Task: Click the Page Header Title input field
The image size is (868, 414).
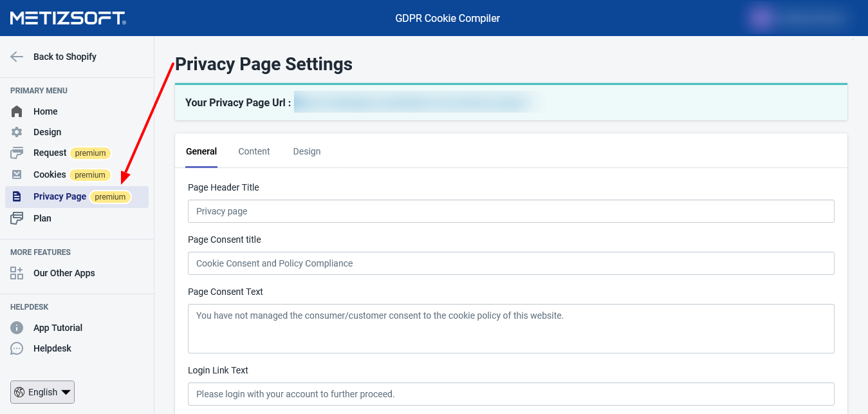Action: tap(511, 211)
